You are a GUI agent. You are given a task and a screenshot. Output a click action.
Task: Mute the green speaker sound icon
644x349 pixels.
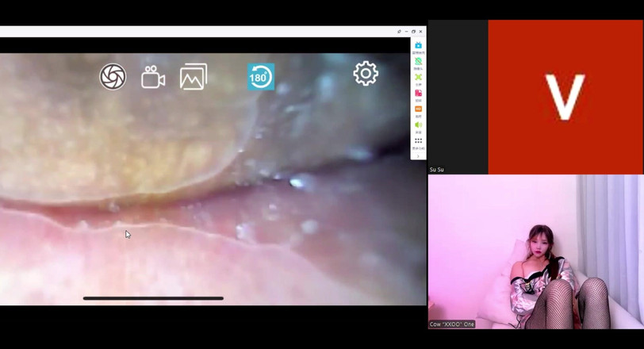point(418,125)
